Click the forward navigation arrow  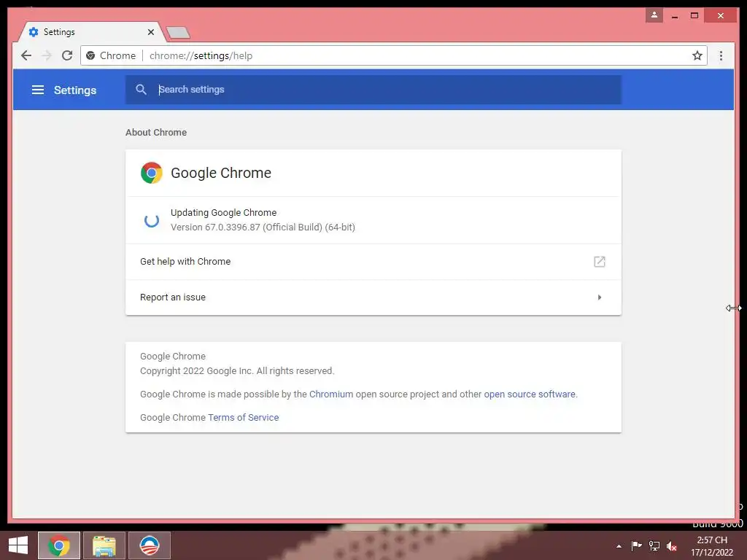[x=46, y=55]
